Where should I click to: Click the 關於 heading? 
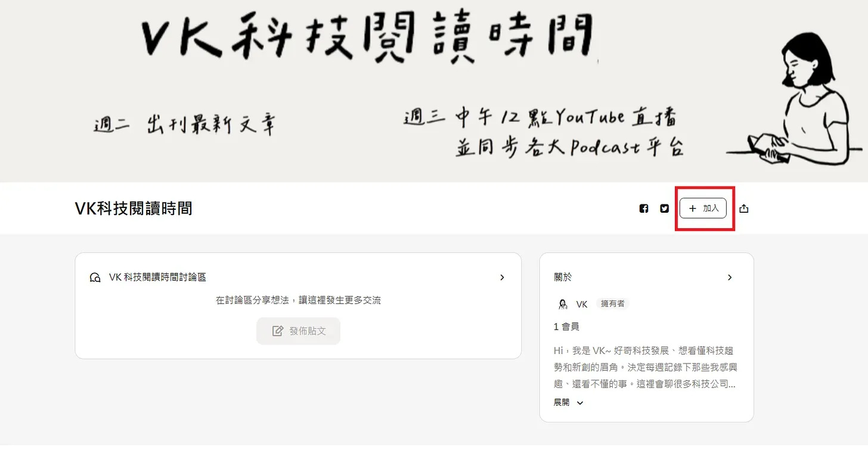tap(563, 278)
